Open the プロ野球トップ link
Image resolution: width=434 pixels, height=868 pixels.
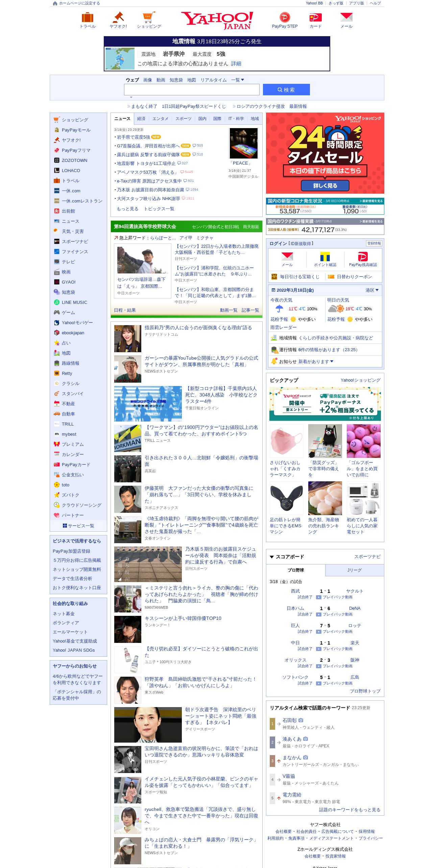pos(365,691)
